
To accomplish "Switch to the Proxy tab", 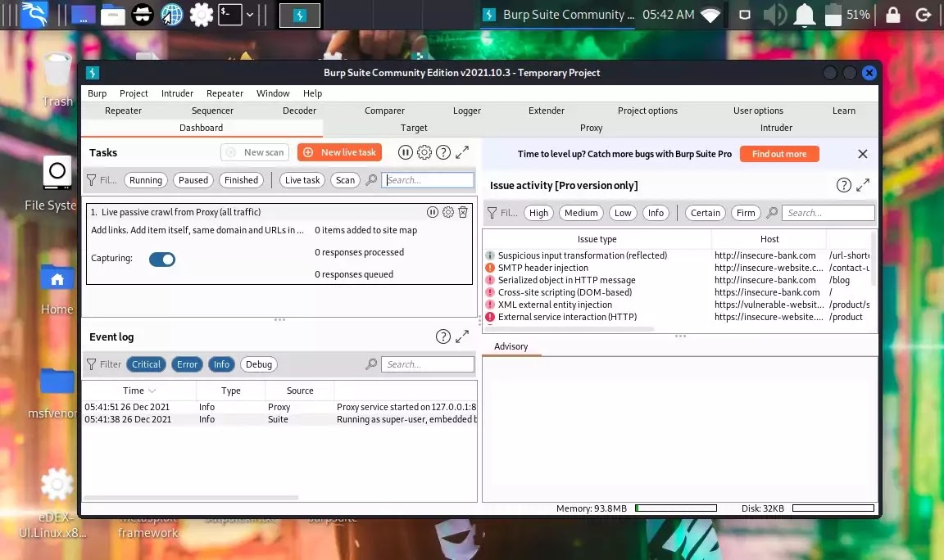I will pyautogui.click(x=591, y=128).
